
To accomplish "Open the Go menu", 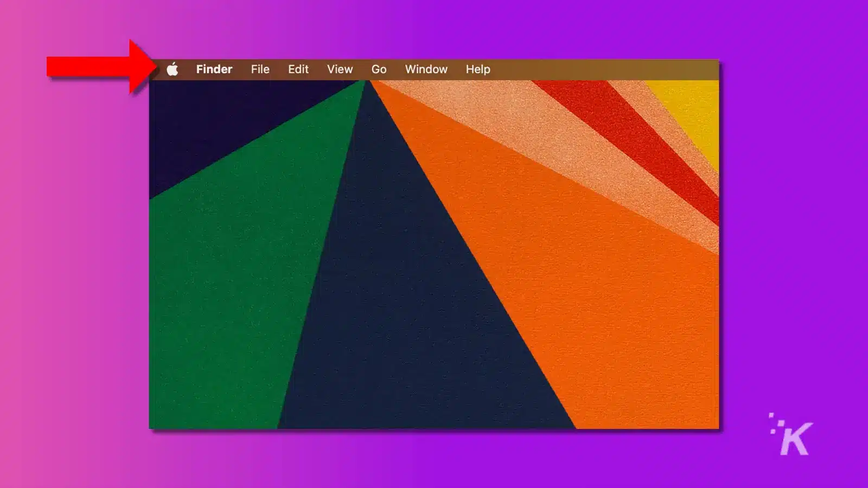I will 379,69.
